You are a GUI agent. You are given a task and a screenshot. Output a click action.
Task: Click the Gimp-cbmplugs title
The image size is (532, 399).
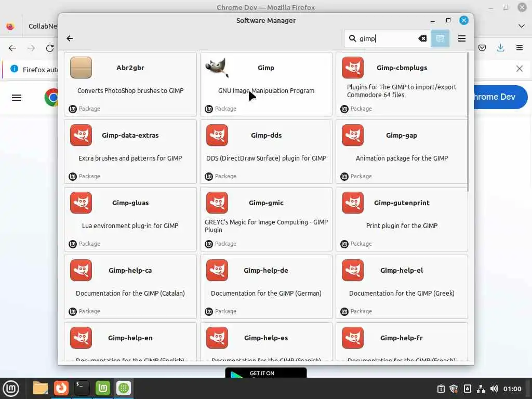402,68
